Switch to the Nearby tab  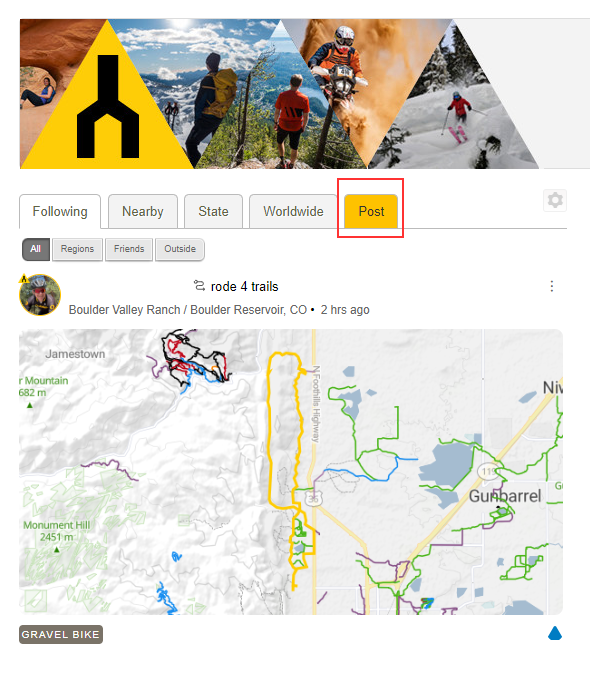[x=143, y=212]
